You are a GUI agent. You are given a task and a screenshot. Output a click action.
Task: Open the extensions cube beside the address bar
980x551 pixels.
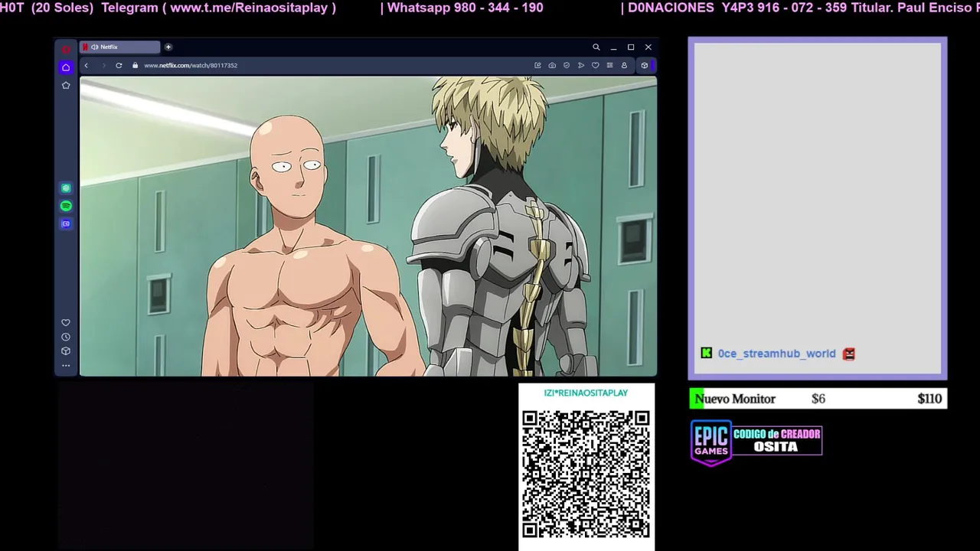pyautogui.click(x=645, y=65)
